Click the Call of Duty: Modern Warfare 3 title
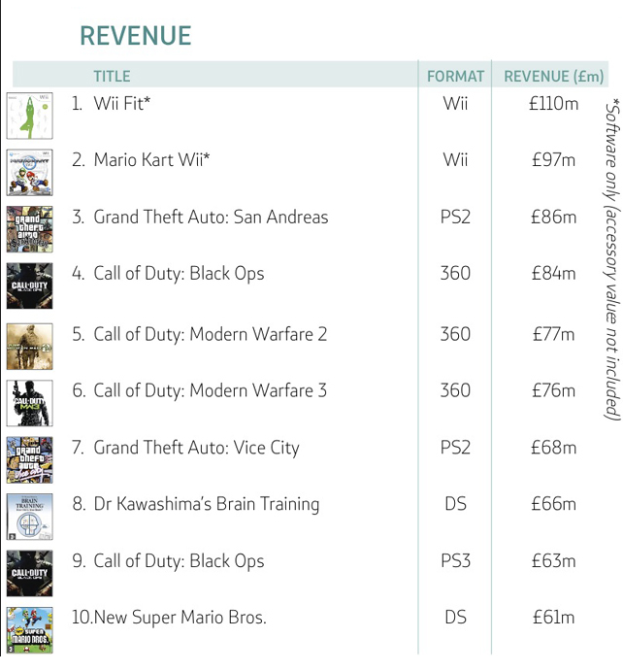This screenshot has width=623, height=672. click(211, 390)
